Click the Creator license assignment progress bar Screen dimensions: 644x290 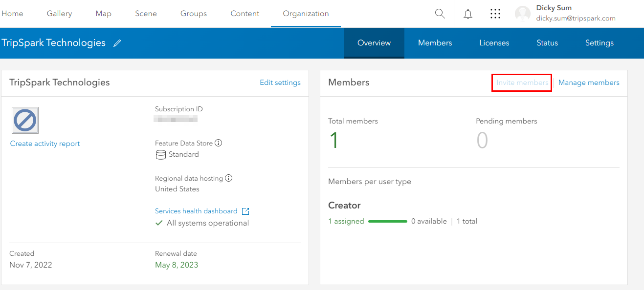click(x=387, y=221)
